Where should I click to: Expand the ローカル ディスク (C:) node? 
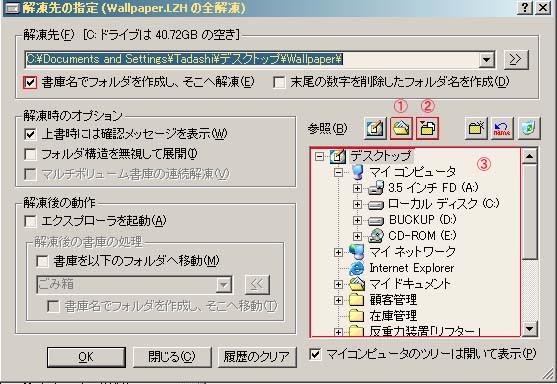pyautogui.click(x=357, y=204)
